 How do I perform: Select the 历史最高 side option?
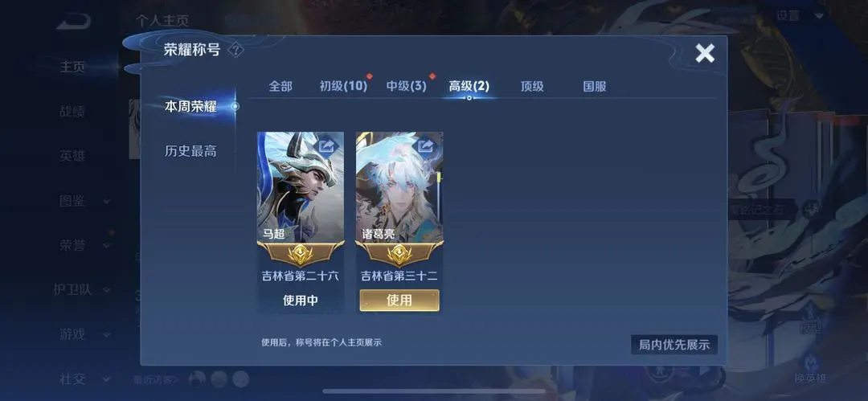(x=190, y=150)
